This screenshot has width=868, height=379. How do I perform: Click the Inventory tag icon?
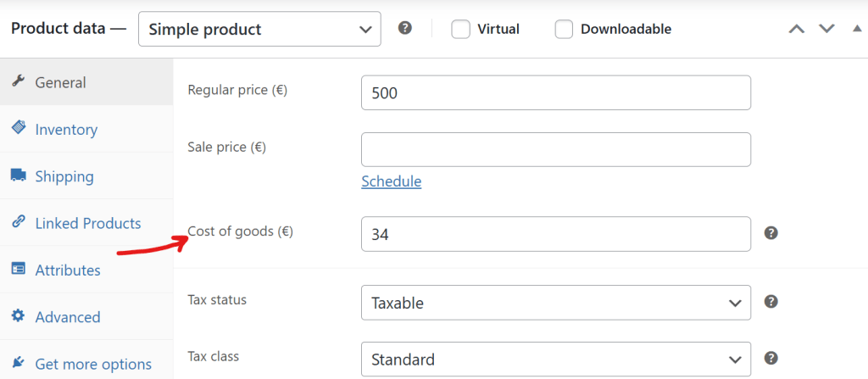click(x=19, y=129)
